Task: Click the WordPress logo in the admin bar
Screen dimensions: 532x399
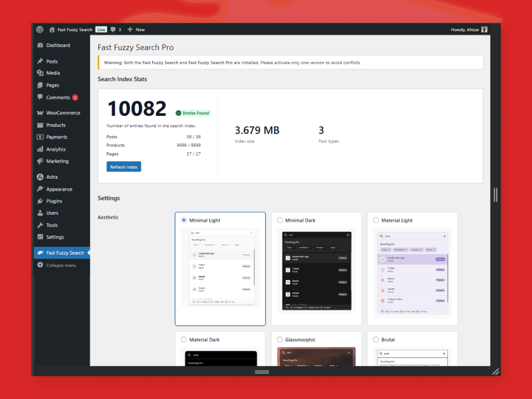Action: [x=39, y=30]
